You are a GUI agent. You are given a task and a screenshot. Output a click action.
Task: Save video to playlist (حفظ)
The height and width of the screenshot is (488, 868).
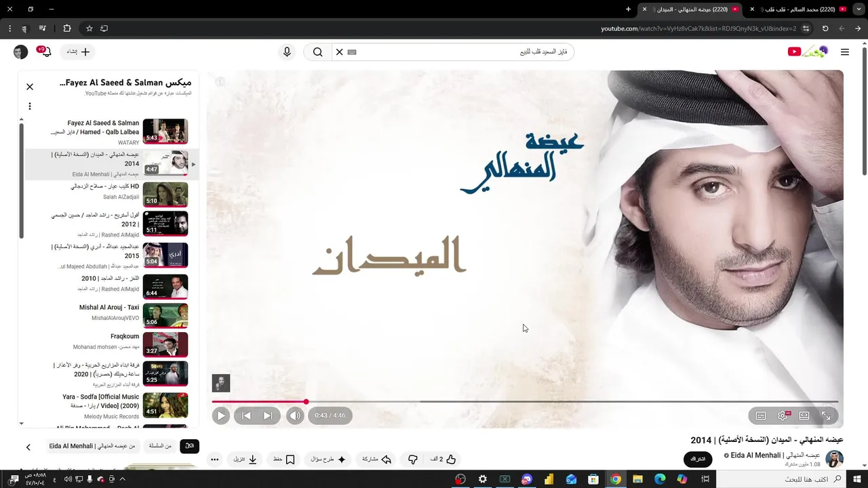coord(284,459)
